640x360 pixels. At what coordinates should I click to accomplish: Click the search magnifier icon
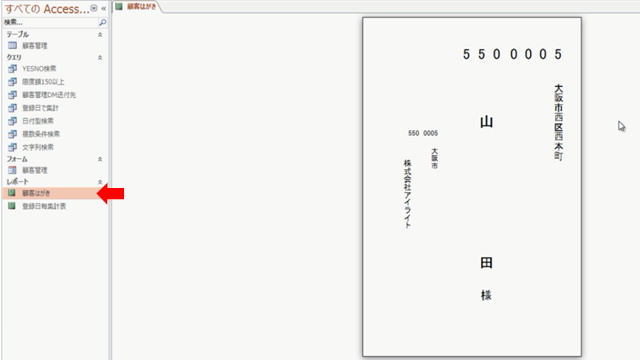[102, 22]
